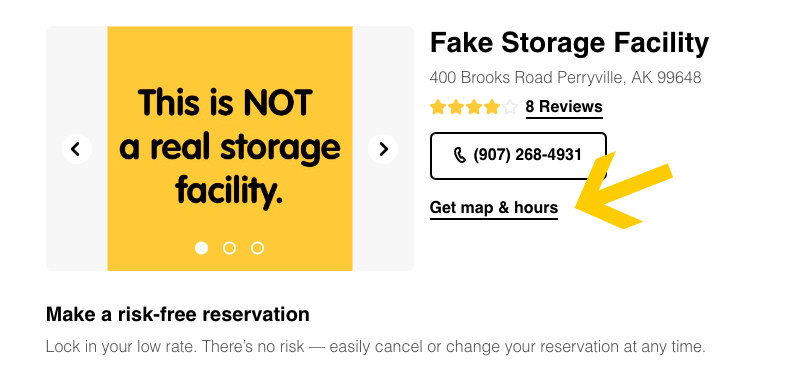Click the Fake Storage Facility heading

click(569, 42)
